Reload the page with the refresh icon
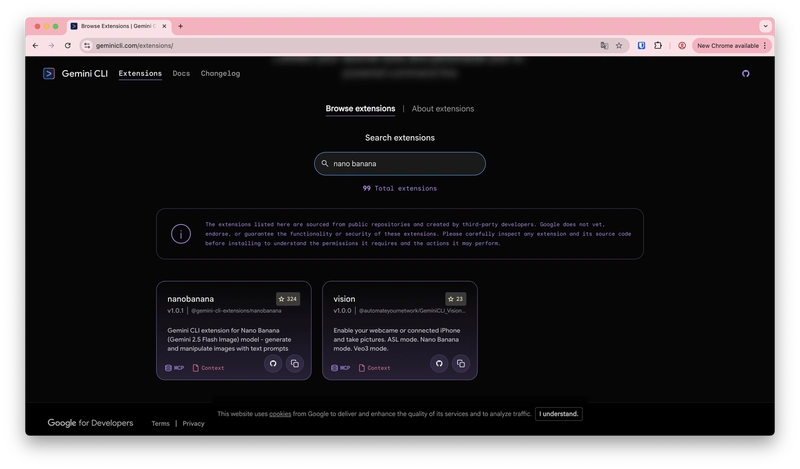Screen dimensions: 800x469 [68, 45]
